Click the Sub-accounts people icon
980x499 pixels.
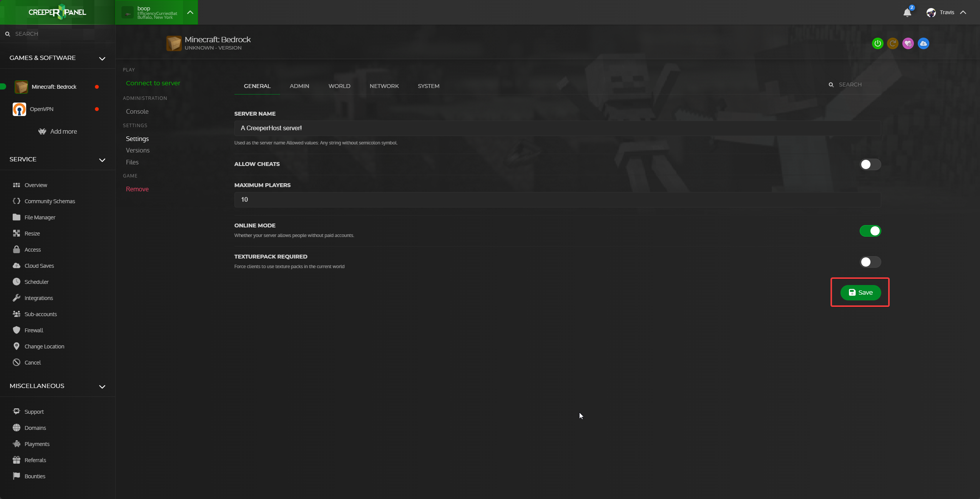[17, 314]
